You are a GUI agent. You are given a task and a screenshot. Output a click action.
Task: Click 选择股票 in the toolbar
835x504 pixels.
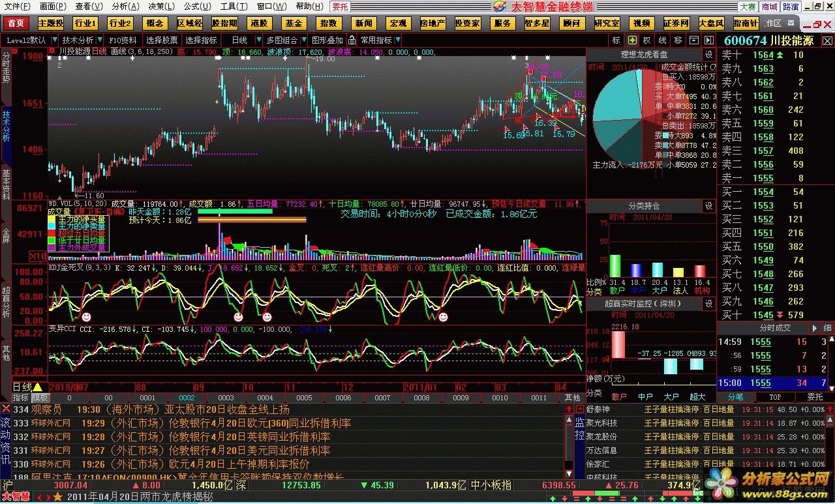click(161, 40)
